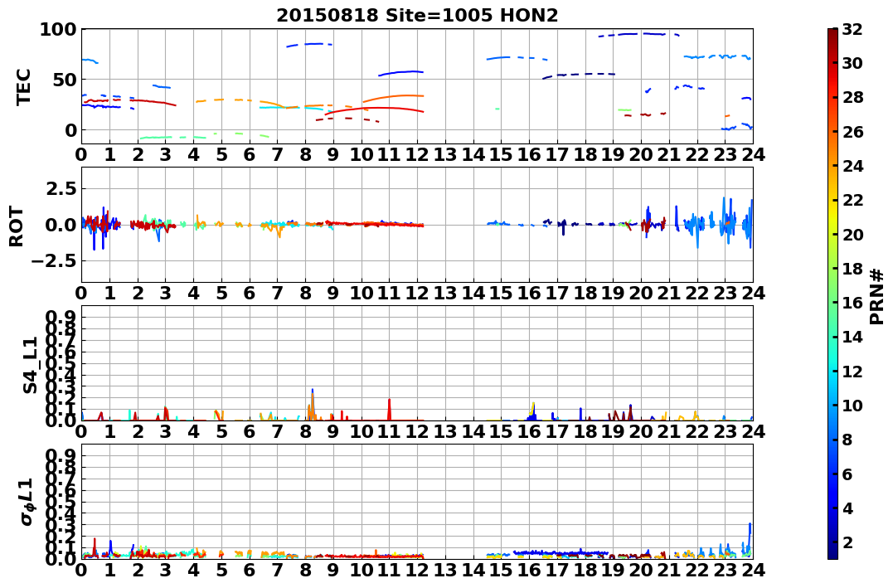Click the ROT axis tick value 2.5
The width and height of the screenshot is (893, 588).
[x=61, y=189]
